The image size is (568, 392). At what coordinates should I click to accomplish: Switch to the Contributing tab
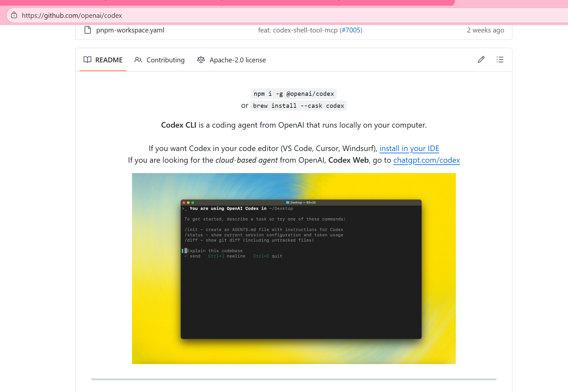[x=159, y=60]
